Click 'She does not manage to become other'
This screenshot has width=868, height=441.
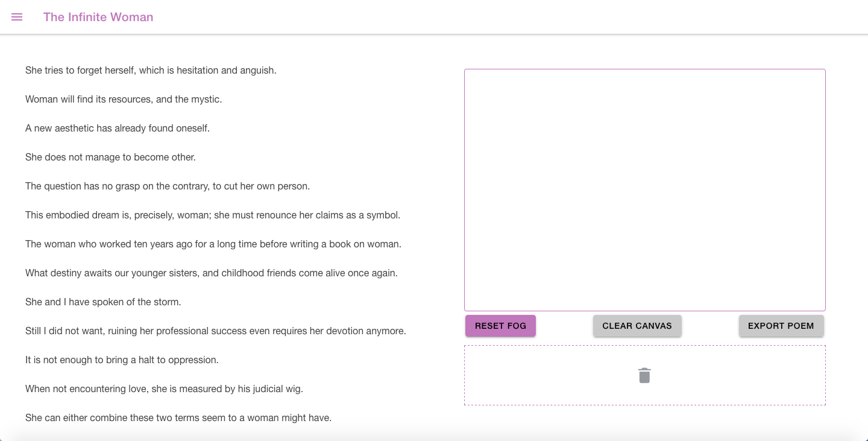pos(110,157)
